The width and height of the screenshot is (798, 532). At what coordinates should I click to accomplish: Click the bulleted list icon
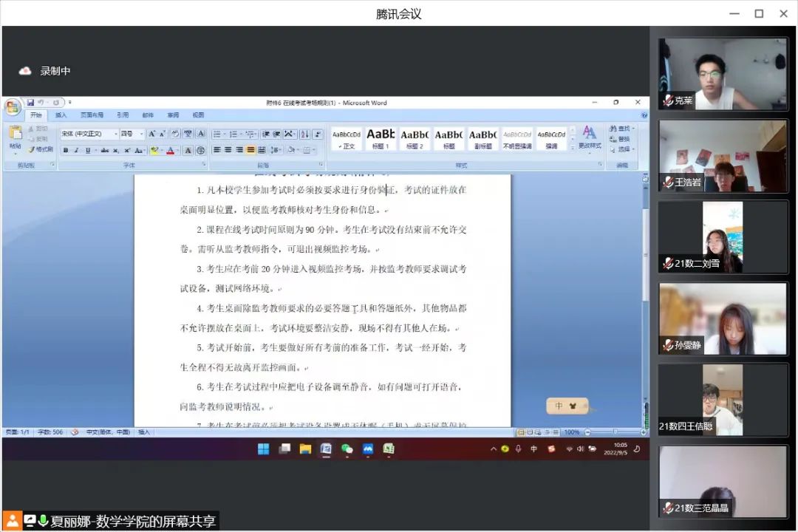[x=217, y=134]
